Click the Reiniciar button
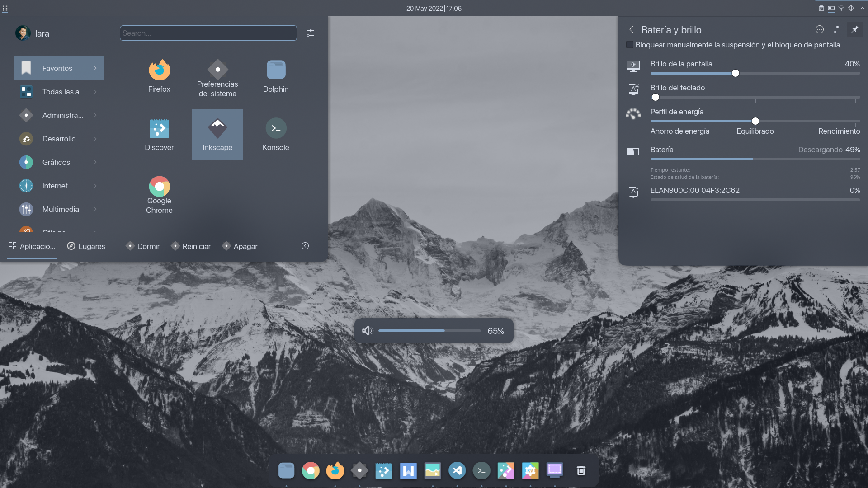 point(191,246)
